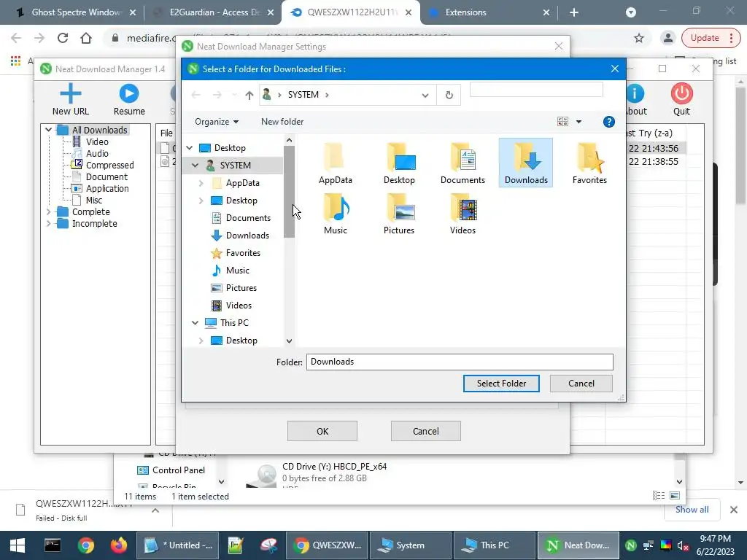Select Downloads in the navigation tree
Screen dimensions: 747x560
247,236
